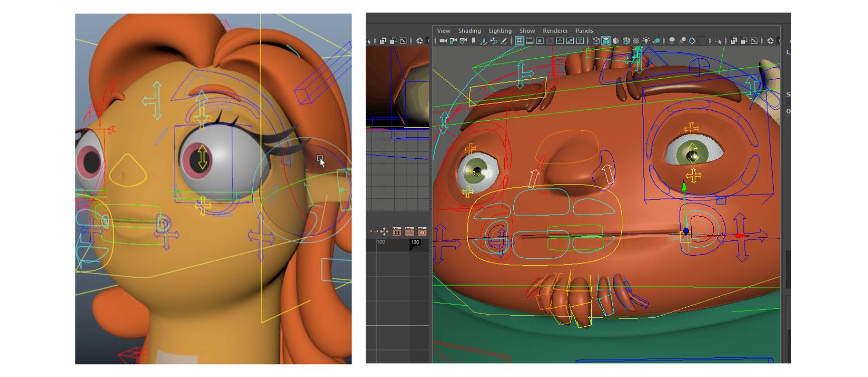The height and width of the screenshot is (377, 868).
Task: Enable Wireframe on Shaded icon
Action: [626, 41]
